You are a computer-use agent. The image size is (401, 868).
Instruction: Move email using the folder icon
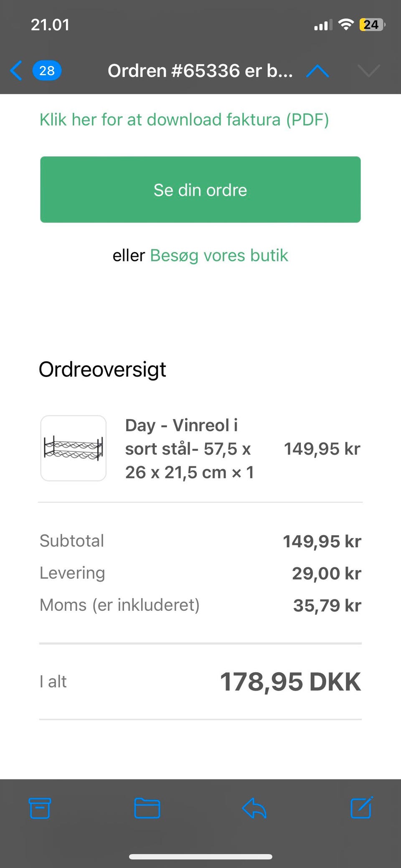[147, 808]
